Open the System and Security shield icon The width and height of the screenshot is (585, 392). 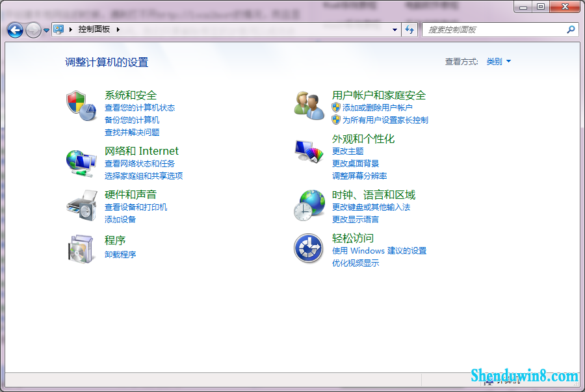pos(81,106)
